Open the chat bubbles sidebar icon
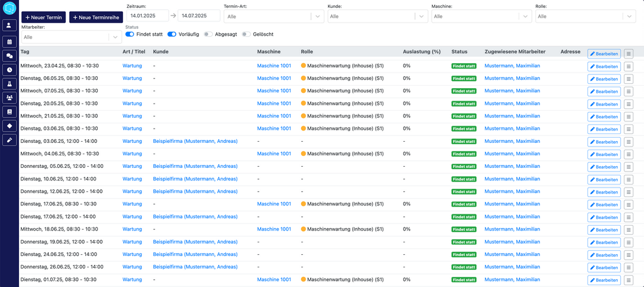The width and height of the screenshot is (644, 287). click(9, 55)
